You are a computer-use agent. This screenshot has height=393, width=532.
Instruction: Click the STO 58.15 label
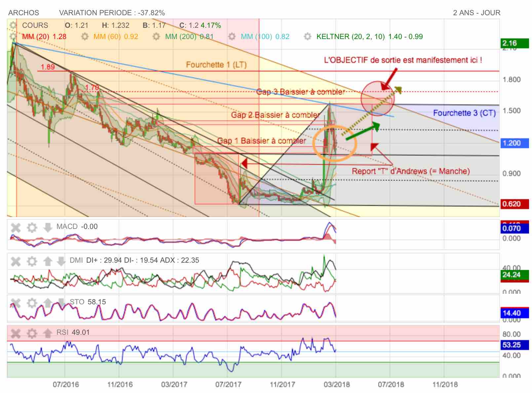[88, 302]
